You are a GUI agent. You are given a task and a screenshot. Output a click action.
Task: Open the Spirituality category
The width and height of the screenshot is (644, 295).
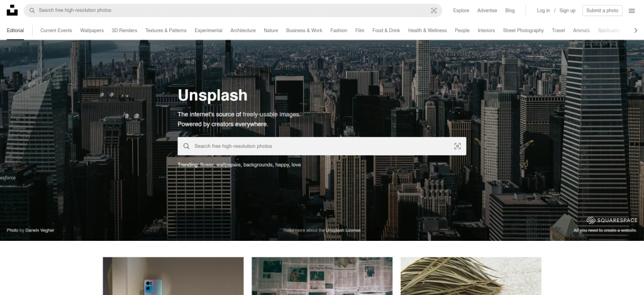[609, 30]
